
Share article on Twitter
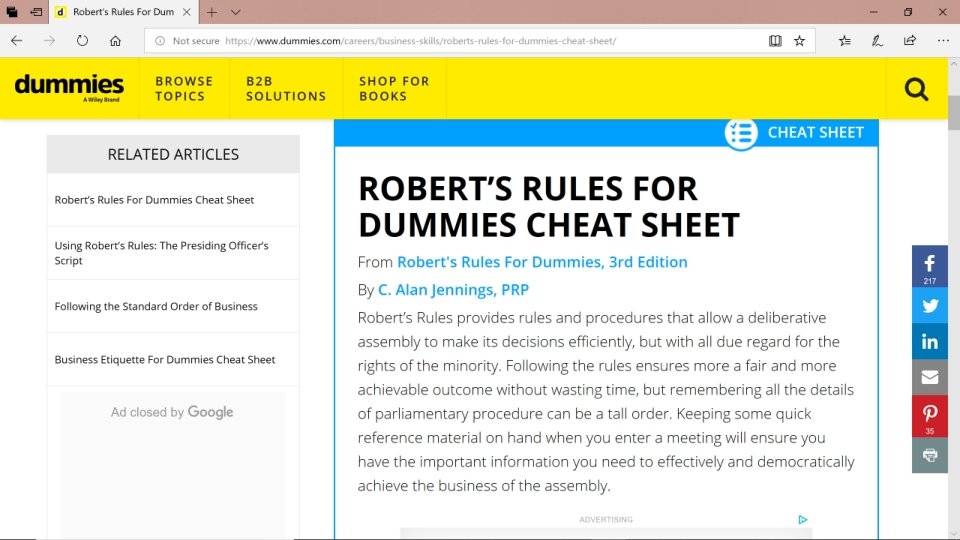click(929, 305)
